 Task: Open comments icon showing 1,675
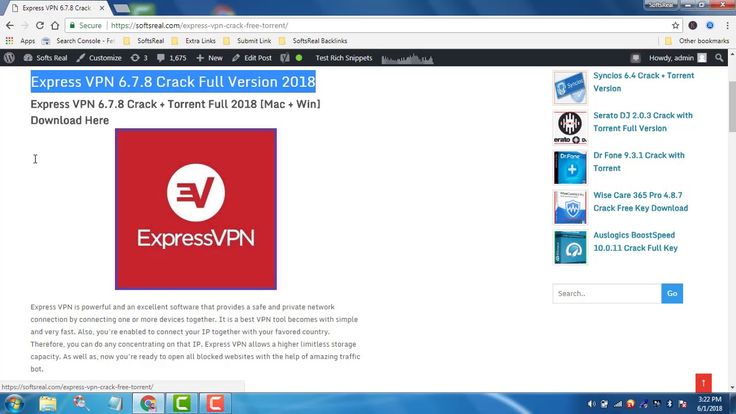(x=171, y=58)
